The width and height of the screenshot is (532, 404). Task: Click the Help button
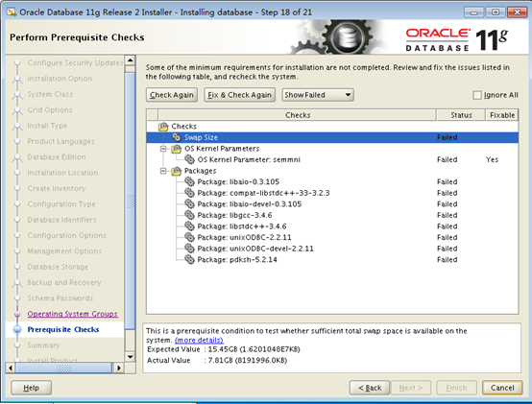click(x=32, y=388)
